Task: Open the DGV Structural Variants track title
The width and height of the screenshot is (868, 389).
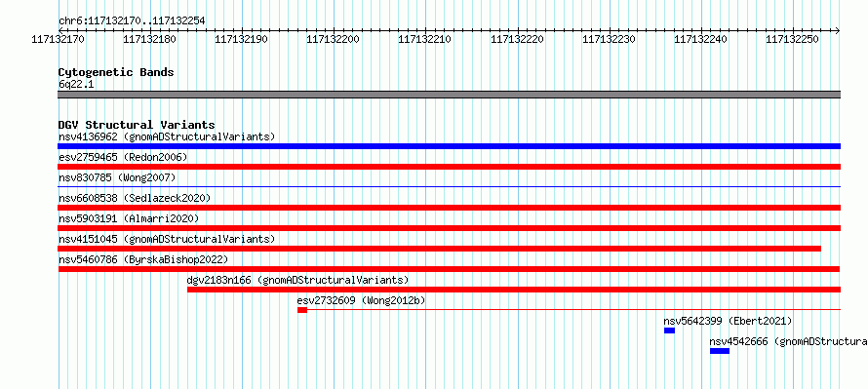Action: point(137,125)
